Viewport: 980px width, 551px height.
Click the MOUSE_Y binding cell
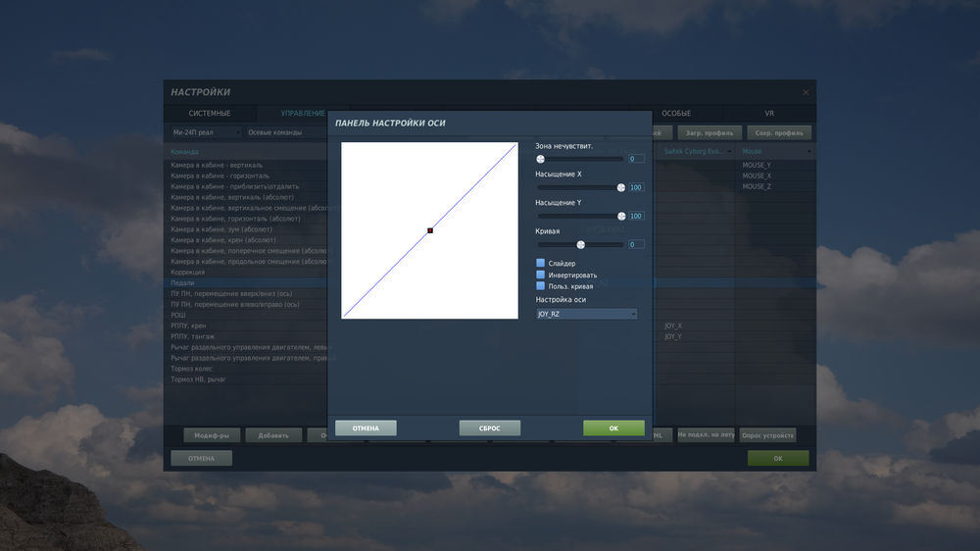tap(775, 165)
